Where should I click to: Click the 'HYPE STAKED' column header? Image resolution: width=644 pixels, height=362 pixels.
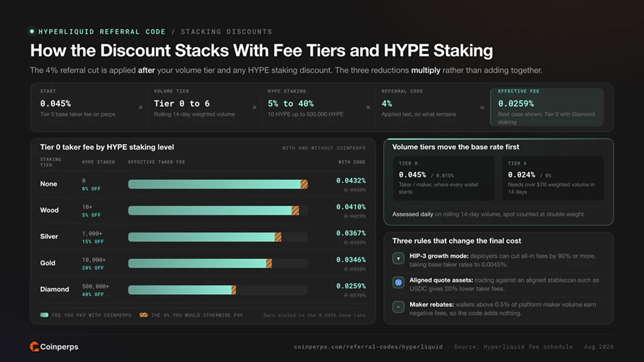click(98, 162)
